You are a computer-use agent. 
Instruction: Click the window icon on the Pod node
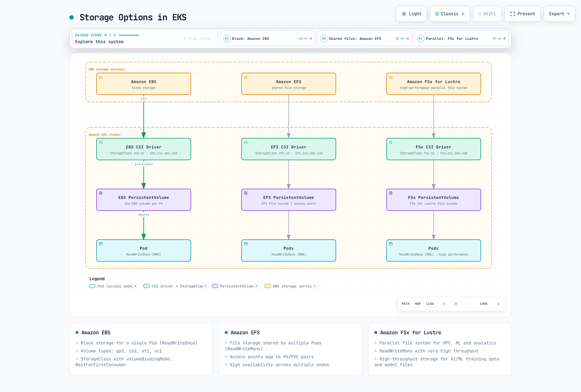pyautogui.click(x=101, y=244)
